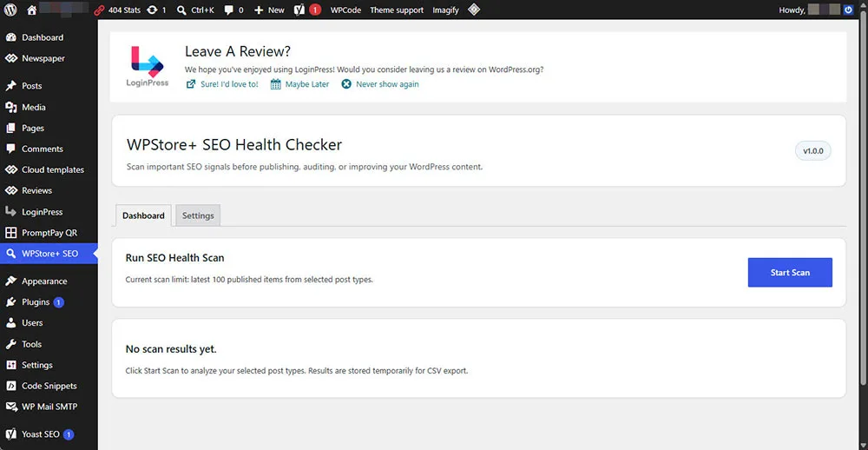The width and height of the screenshot is (868, 450).
Task: Switch to the Dashboard tab
Action: [x=143, y=215]
